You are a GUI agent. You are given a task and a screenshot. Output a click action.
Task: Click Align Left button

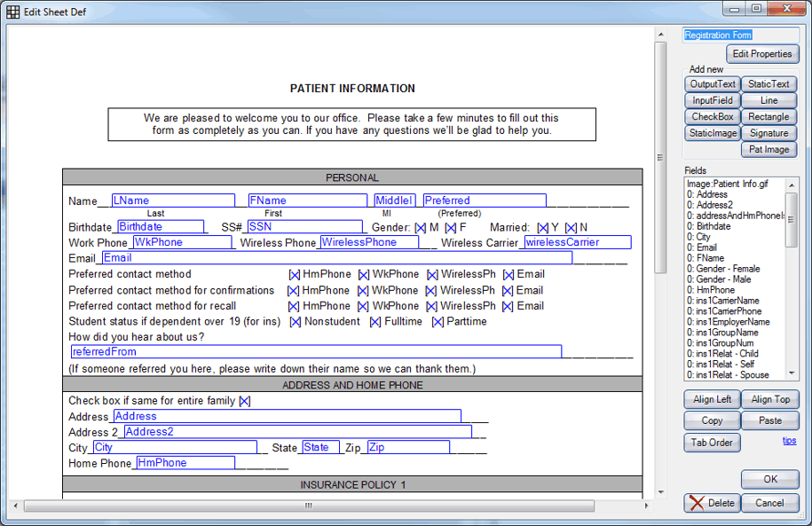(x=712, y=399)
